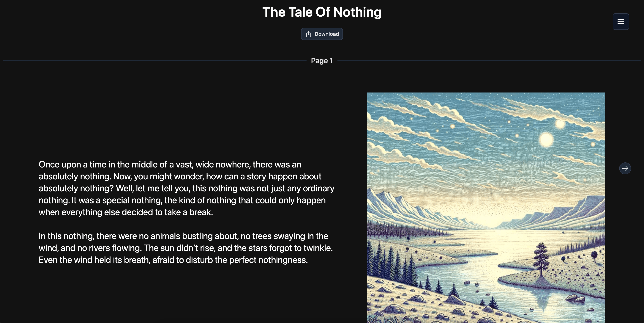
Task: Click the paragraph starting Once upon a time
Action: pyautogui.click(x=187, y=188)
